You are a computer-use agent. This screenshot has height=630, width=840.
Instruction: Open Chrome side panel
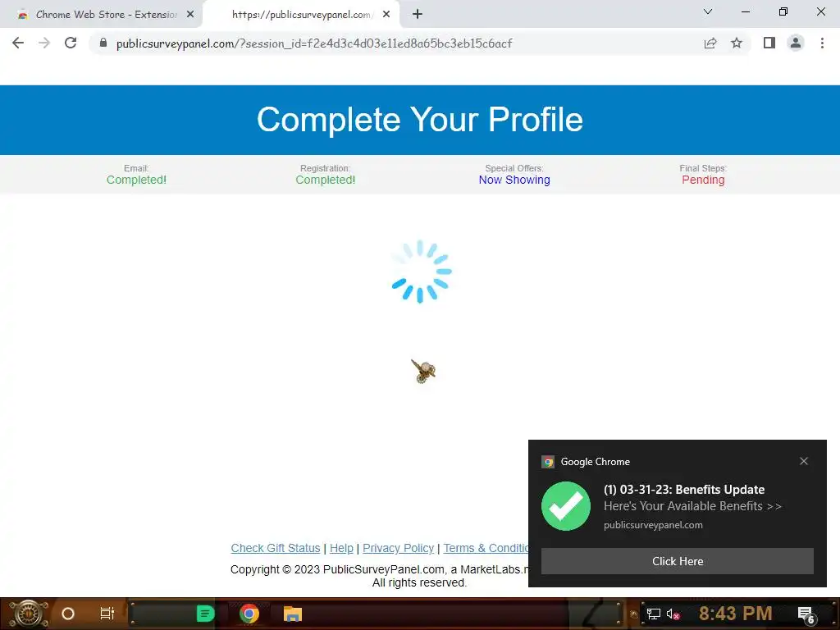769,43
